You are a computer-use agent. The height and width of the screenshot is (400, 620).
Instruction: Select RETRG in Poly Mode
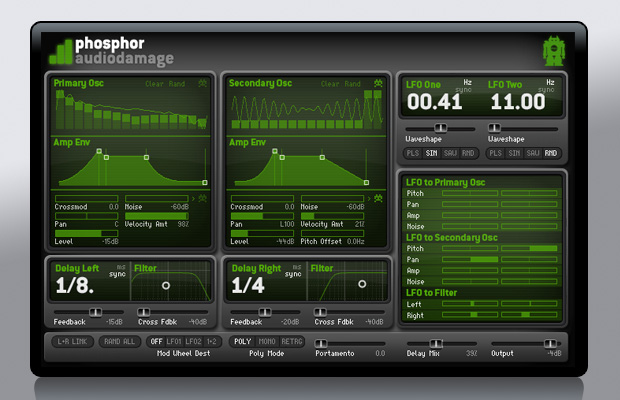tap(291, 342)
